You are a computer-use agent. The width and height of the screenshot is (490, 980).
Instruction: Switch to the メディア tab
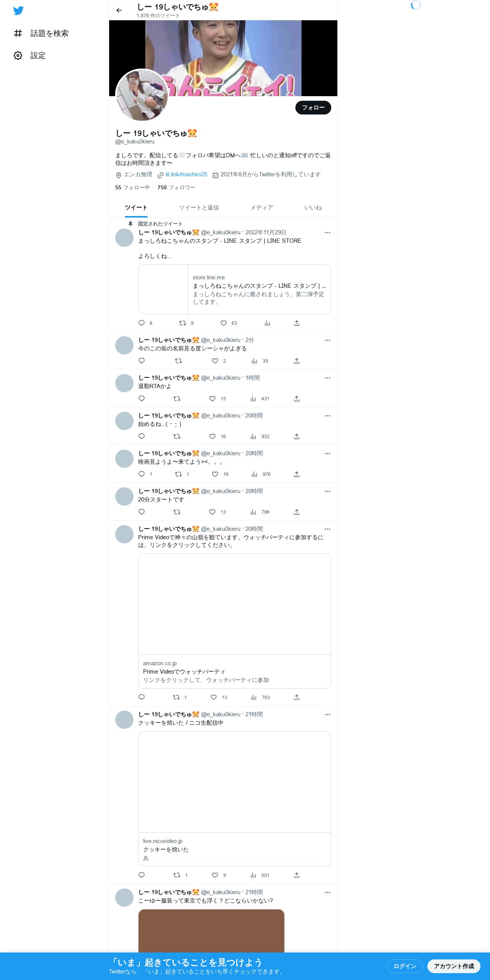point(261,208)
